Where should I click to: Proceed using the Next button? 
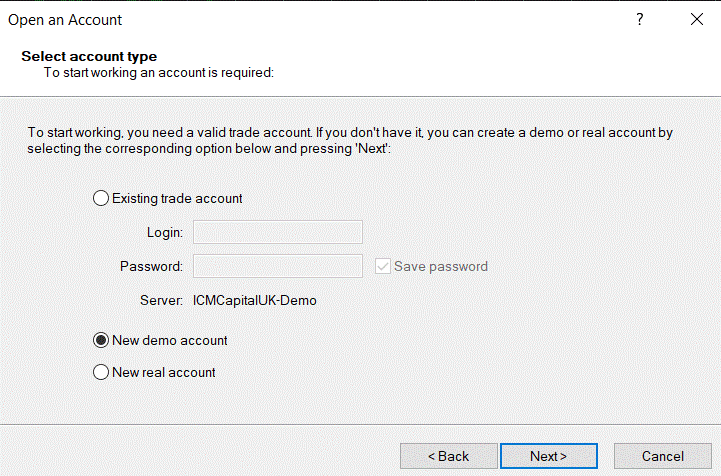tap(549, 456)
